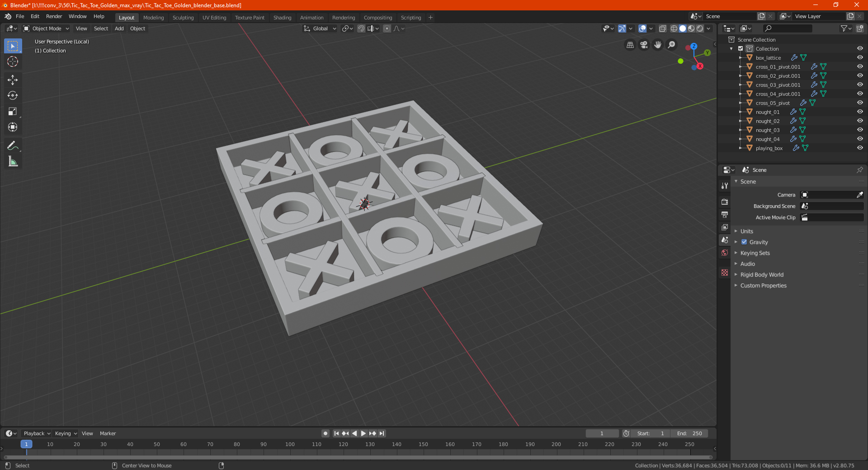Select wireframe viewport shading
This screenshot has width=868, height=470.
(674, 28)
